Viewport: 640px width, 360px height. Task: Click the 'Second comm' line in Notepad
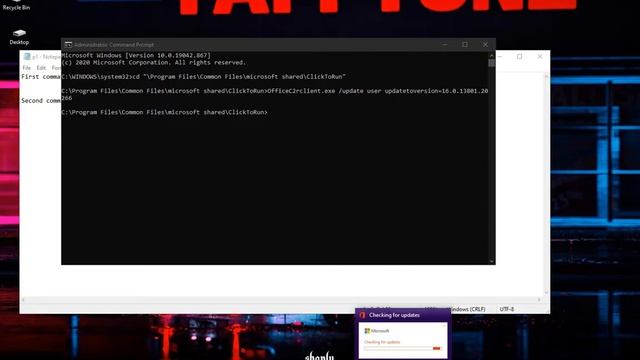[x=41, y=101]
